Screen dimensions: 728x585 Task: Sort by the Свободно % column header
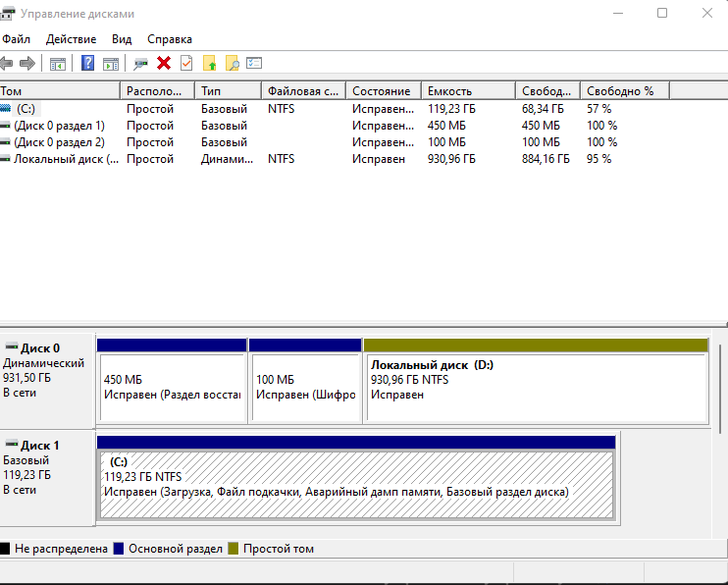click(x=625, y=90)
